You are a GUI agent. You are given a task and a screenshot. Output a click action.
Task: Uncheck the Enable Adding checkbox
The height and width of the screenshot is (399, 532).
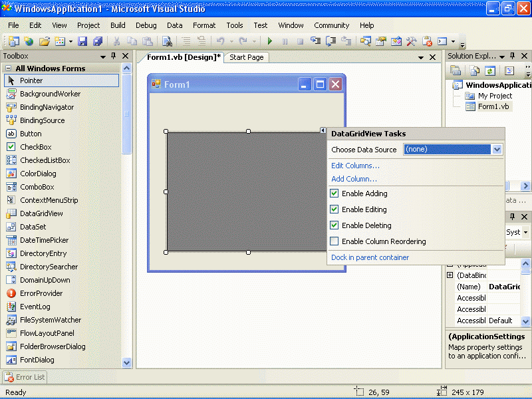point(334,194)
